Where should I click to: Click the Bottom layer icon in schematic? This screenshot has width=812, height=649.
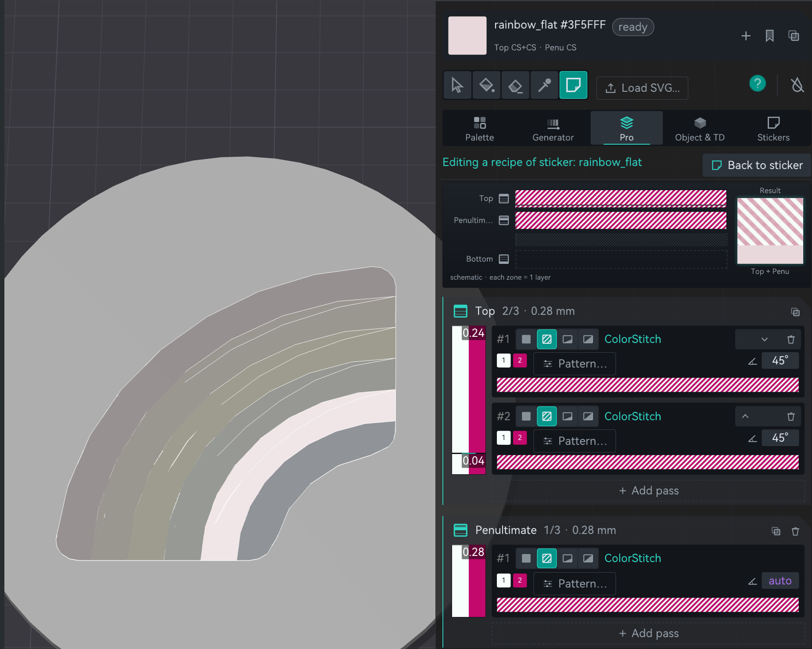(504, 259)
